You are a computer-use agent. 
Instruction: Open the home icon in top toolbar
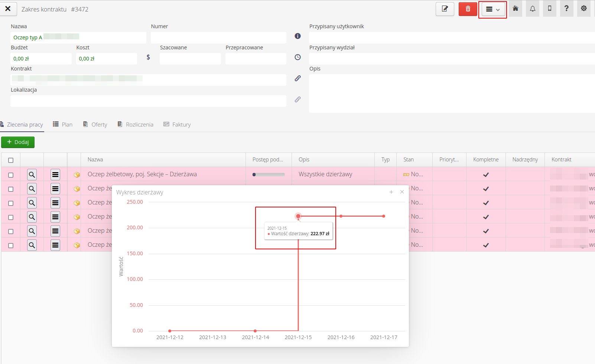point(515,9)
